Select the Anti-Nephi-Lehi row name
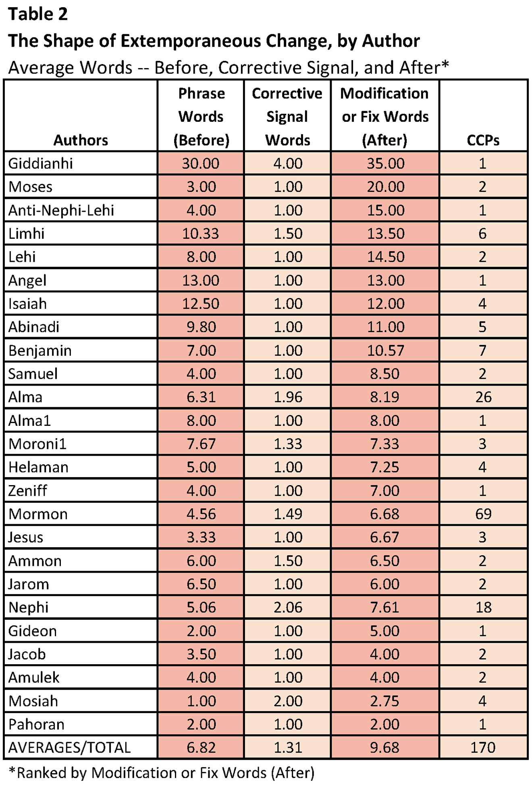 (x=61, y=210)
